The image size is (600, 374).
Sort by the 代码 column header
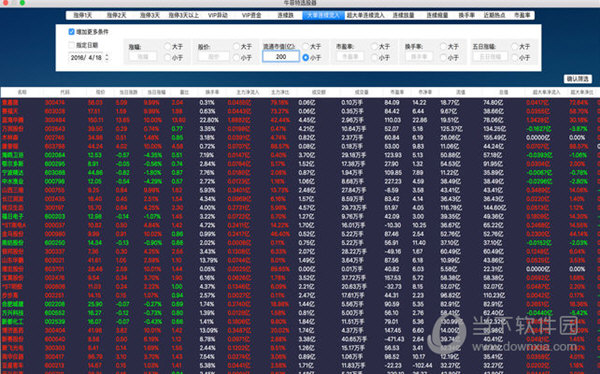(65, 92)
